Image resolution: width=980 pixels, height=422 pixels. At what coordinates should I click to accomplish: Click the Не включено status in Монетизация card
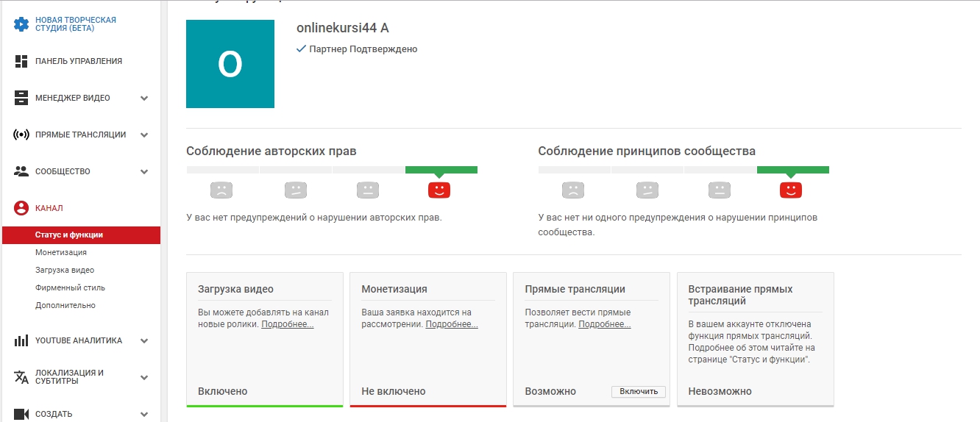pos(394,391)
